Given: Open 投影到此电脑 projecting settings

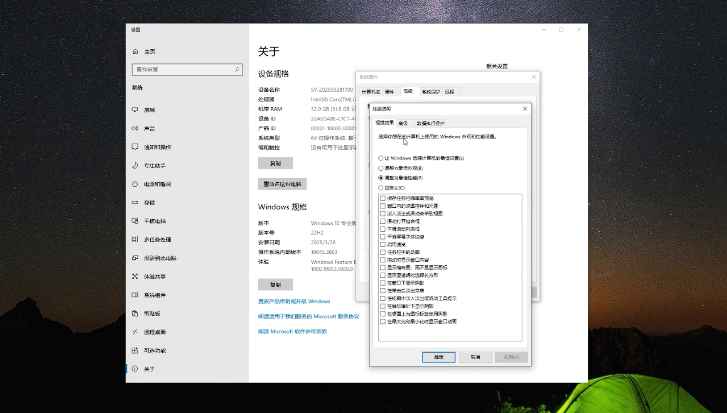Looking at the screenshot, I should (x=160, y=258).
